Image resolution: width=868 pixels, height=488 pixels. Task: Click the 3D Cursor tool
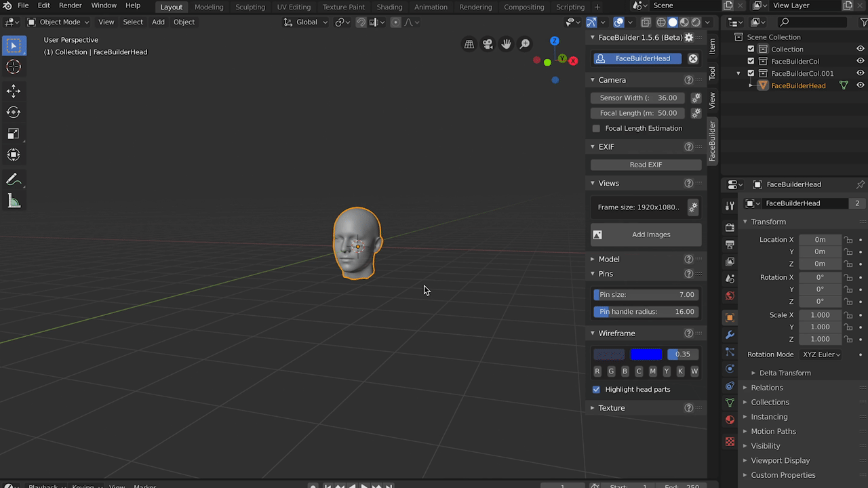[14, 66]
